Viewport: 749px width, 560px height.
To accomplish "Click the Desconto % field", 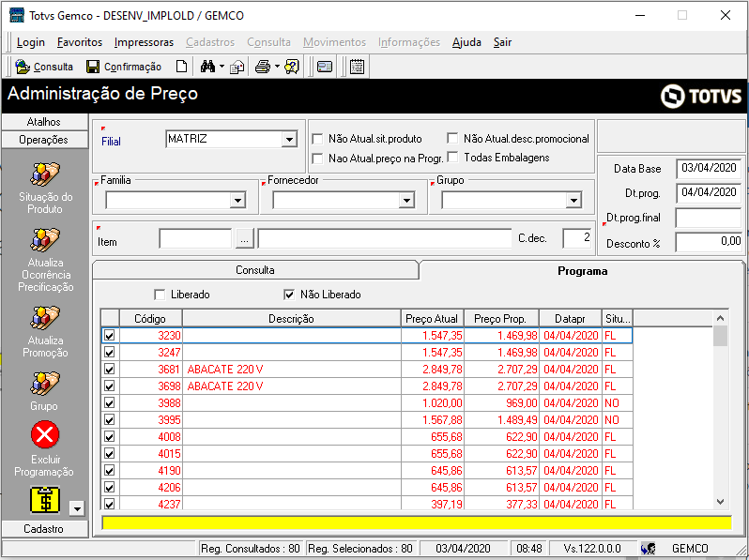I will click(x=709, y=242).
